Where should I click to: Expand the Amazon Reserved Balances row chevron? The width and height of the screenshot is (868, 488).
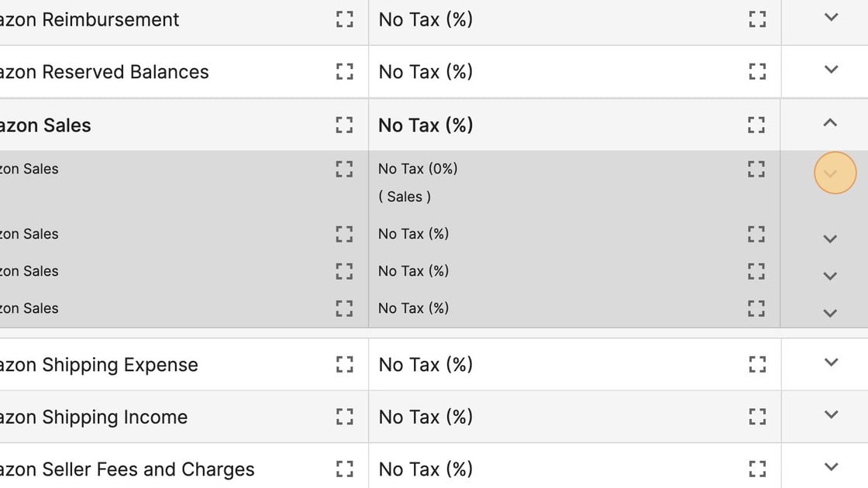[831, 69]
